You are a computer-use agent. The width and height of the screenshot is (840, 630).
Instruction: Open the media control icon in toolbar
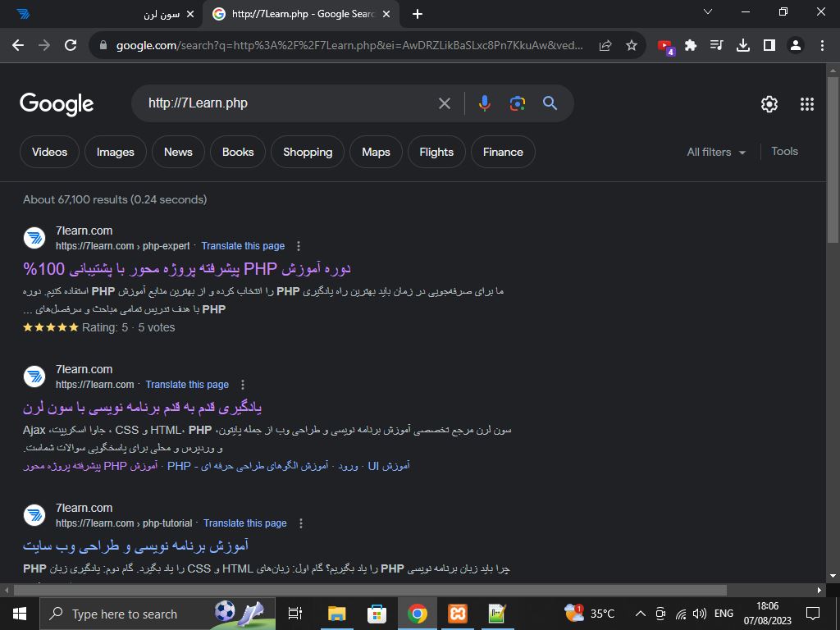point(717,46)
